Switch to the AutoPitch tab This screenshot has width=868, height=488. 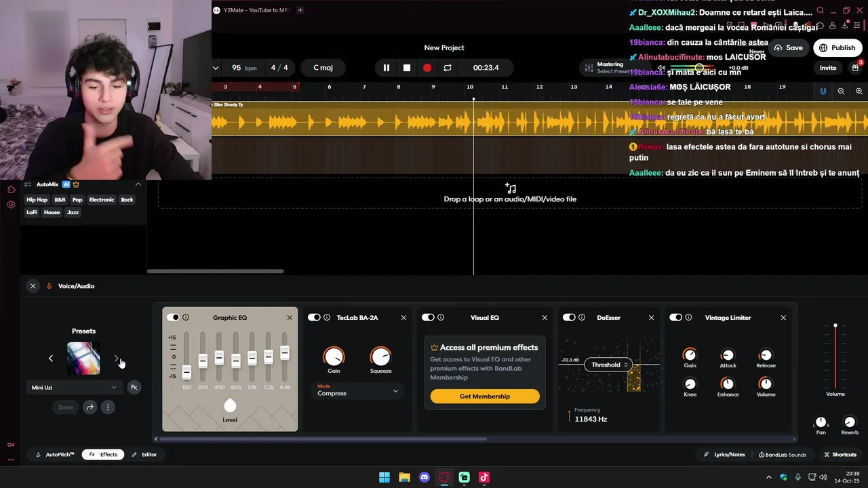56,455
